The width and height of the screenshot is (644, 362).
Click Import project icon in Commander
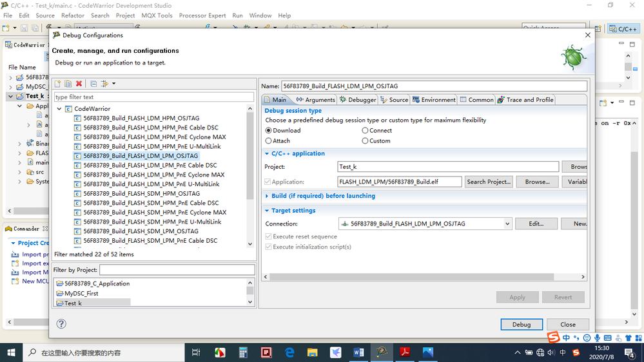[15, 254]
